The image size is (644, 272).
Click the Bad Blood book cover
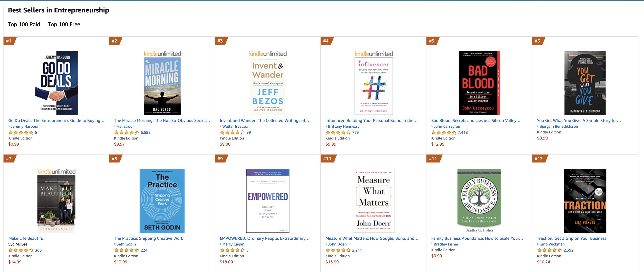479,83
